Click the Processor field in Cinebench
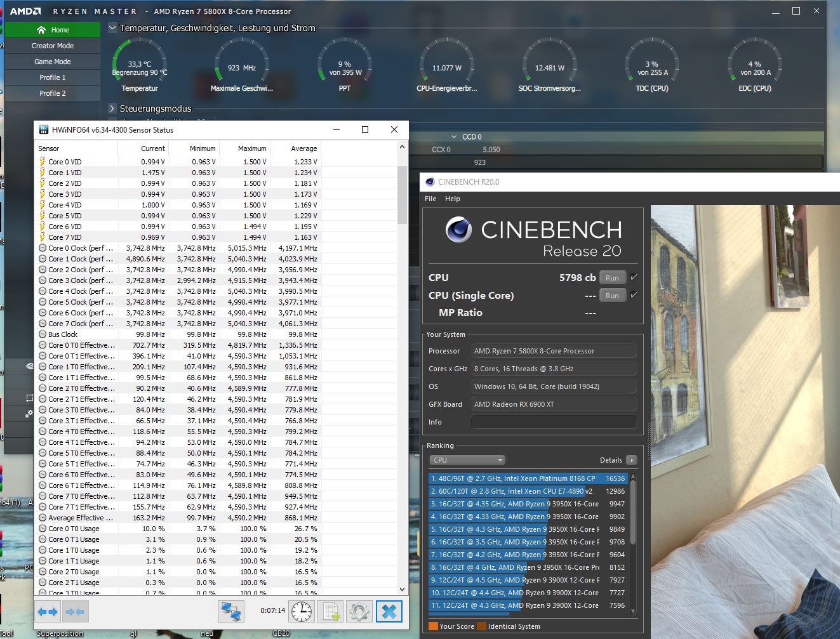840x639 pixels. coord(554,351)
